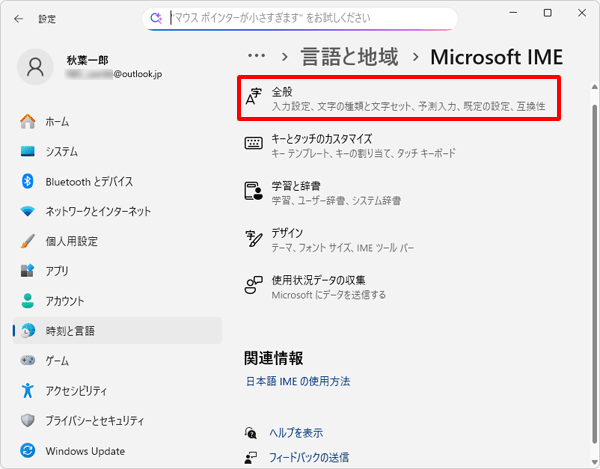The width and height of the screenshot is (600, 469).
Task: Click the ヘルプを表示 link
Action: pos(296,433)
